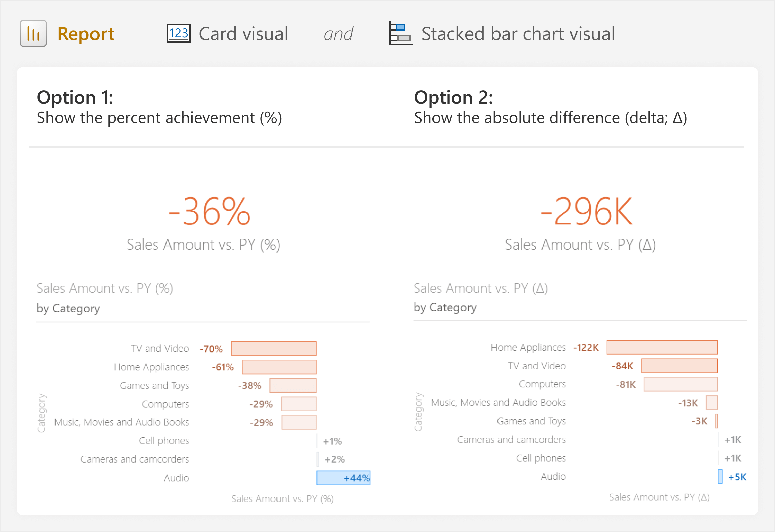
Task: Click the Stacked bar chart visual label
Action: pyautogui.click(x=518, y=34)
